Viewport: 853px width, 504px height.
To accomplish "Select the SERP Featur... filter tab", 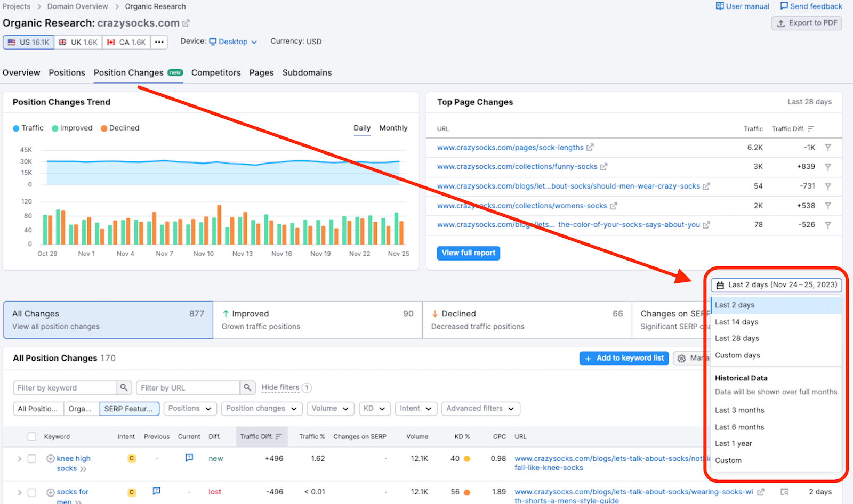I will (129, 409).
